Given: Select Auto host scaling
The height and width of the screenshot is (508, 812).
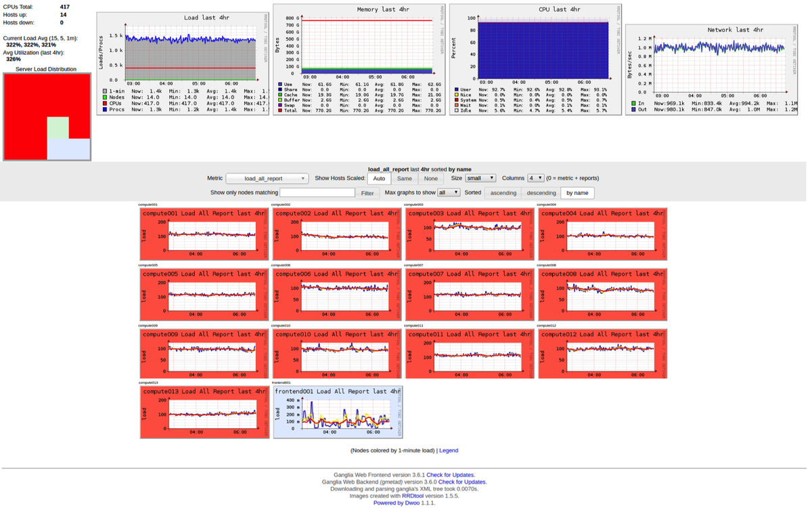Looking at the screenshot, I should [379, 179].
